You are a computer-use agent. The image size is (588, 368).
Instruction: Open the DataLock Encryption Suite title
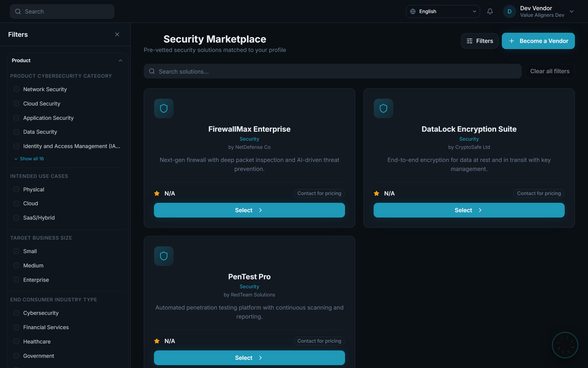point(469,129)
